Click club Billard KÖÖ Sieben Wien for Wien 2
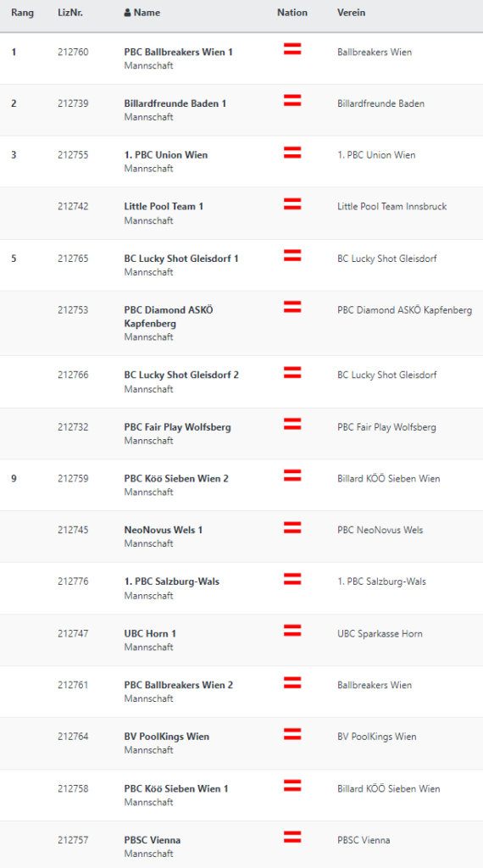 [x=389, y=478]
